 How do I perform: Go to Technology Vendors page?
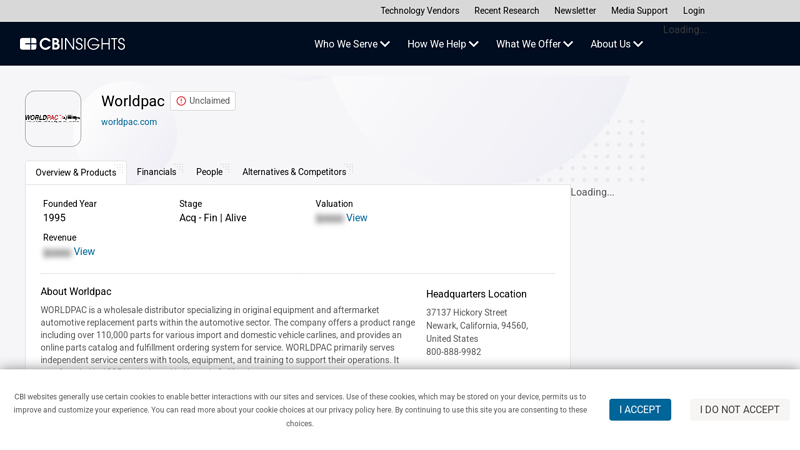(x=420, y=11)
